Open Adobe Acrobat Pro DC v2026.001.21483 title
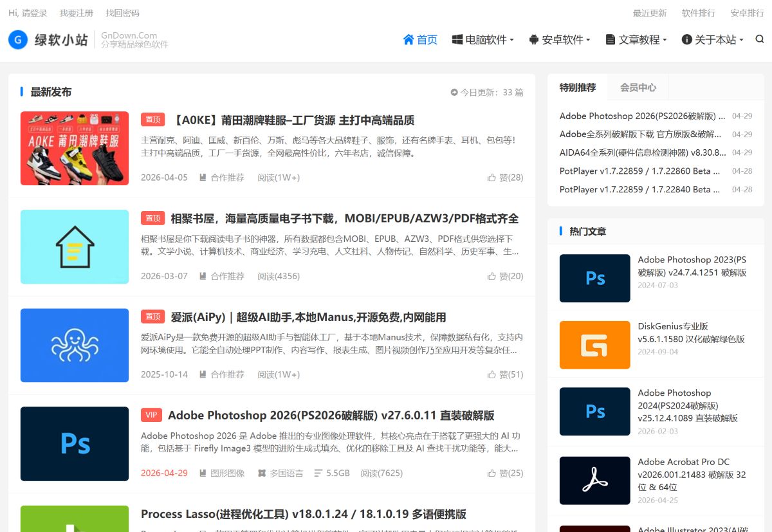This screenshot has height=532, width=772. [692, 474]
